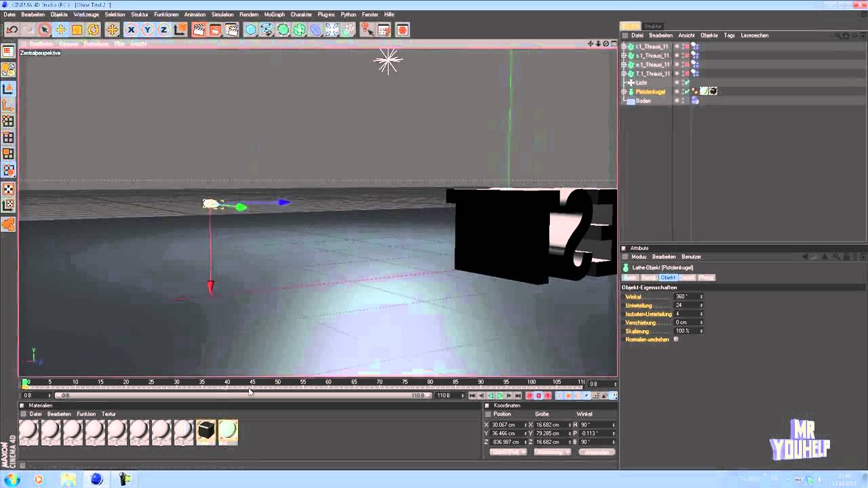Screen dimensions: 868x488
Task: Click record keyframe red button
Action: click(x=530, y=396)
